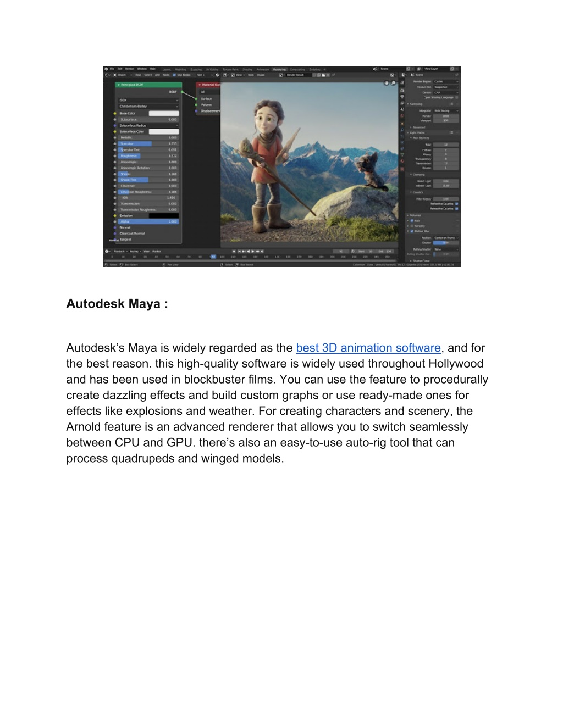This screenshot has height=728, width=563.
Task: Click the pan hand icon in image viewer
Action: coord(386,83)
